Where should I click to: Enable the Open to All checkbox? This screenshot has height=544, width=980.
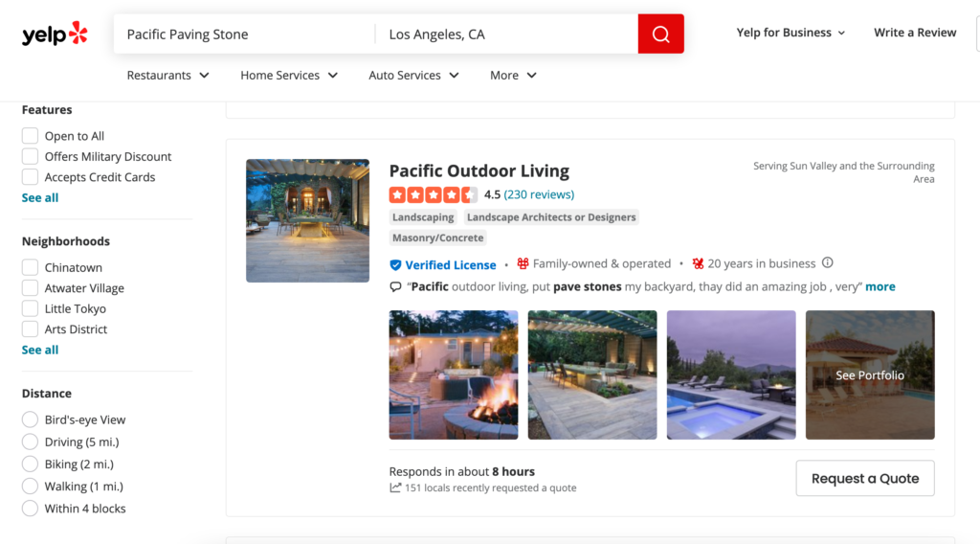[31, 136]
